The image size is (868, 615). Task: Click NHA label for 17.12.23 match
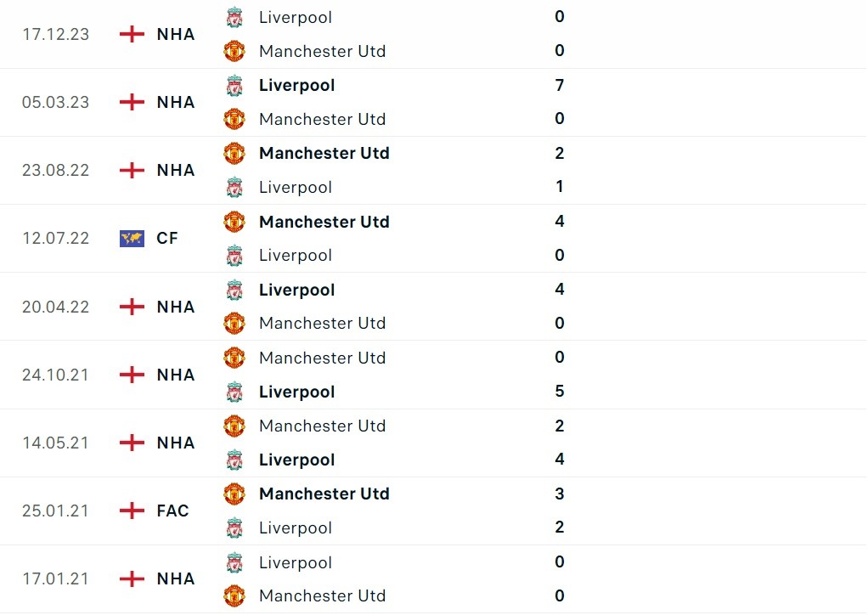pos(176,34)
